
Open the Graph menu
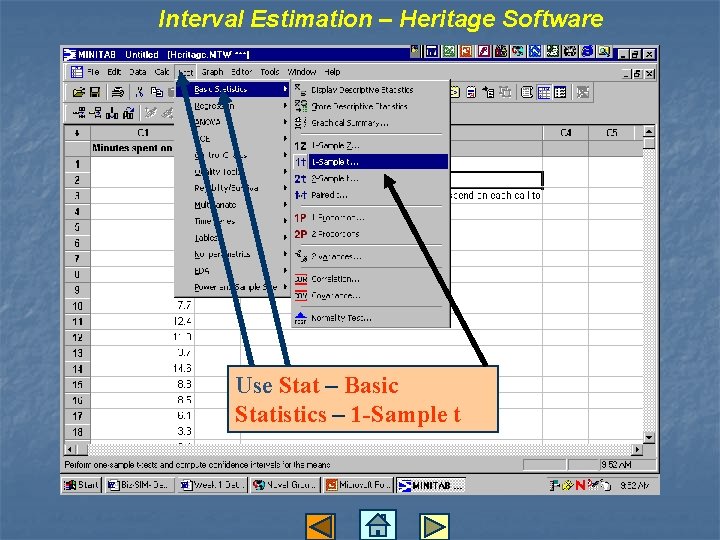tap(212, 72)
